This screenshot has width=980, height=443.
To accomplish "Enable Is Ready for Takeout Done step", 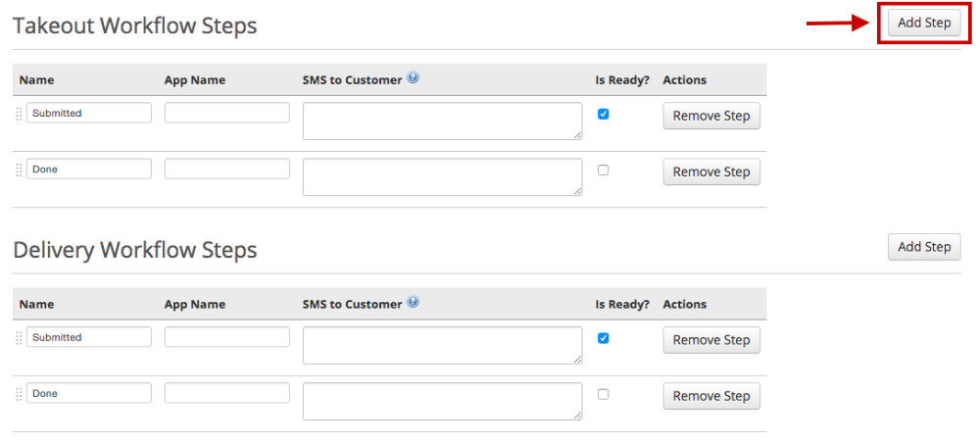I will [603, 170].
